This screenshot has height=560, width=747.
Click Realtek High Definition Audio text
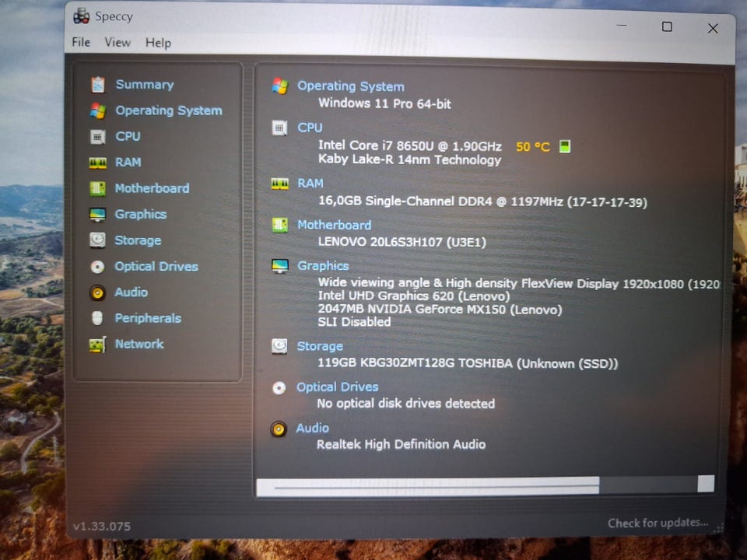coord(402,444)
